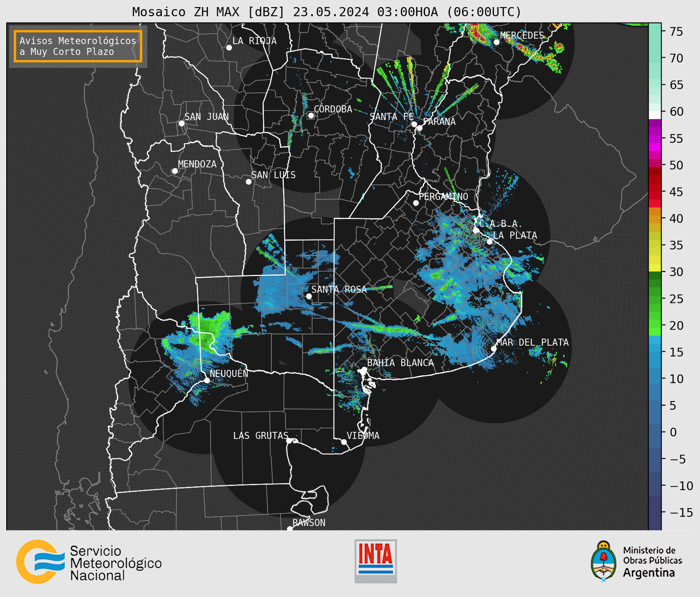Screen dimensions: 700x597
Task: Click the PERGAMINO label text
Action: click(x=444, y=196)
